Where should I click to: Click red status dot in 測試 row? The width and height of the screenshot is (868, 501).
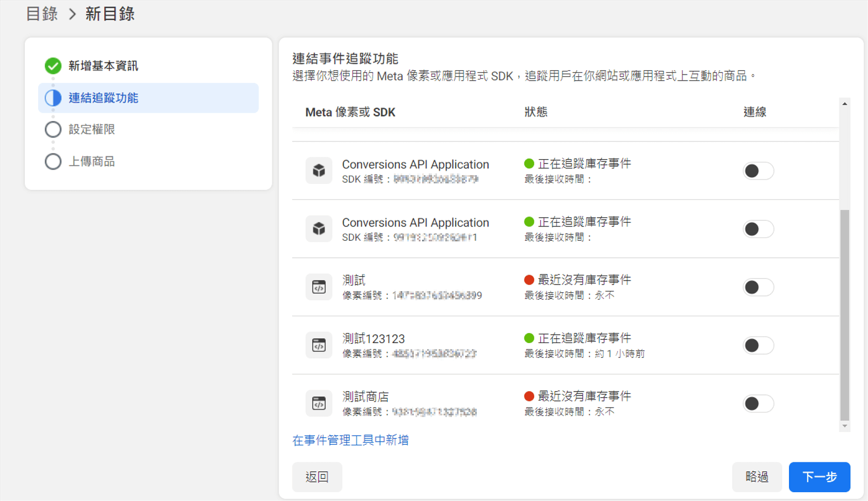point(529,280)
